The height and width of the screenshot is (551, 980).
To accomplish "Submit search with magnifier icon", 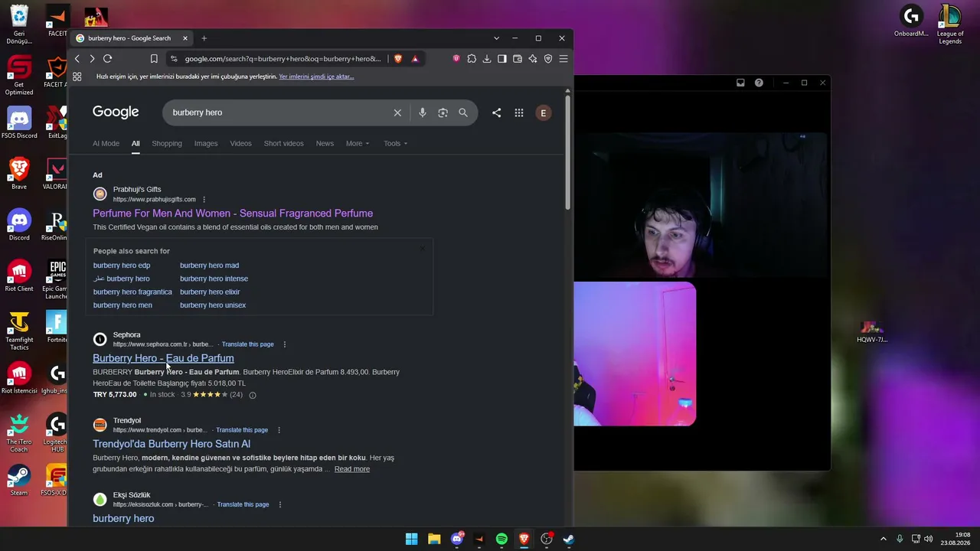I will click(x=463, y=112).
